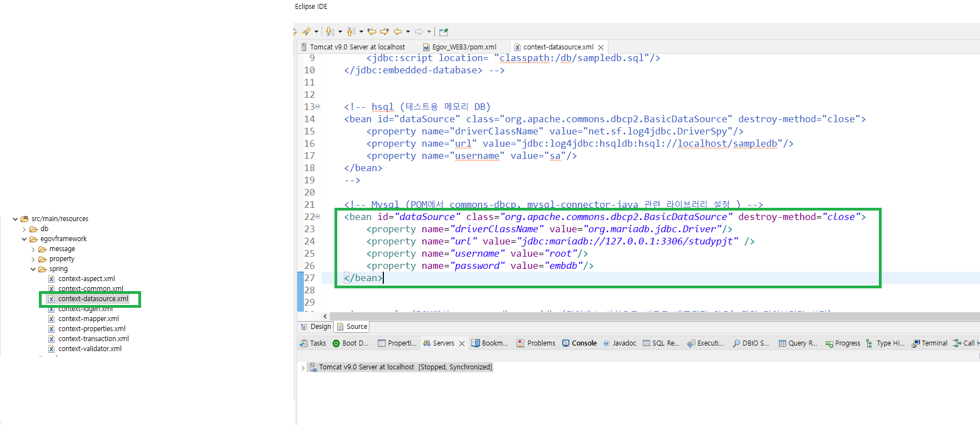Click the horizontal scrollbar left arrow
980x425 pixels.
coord(325,316)
